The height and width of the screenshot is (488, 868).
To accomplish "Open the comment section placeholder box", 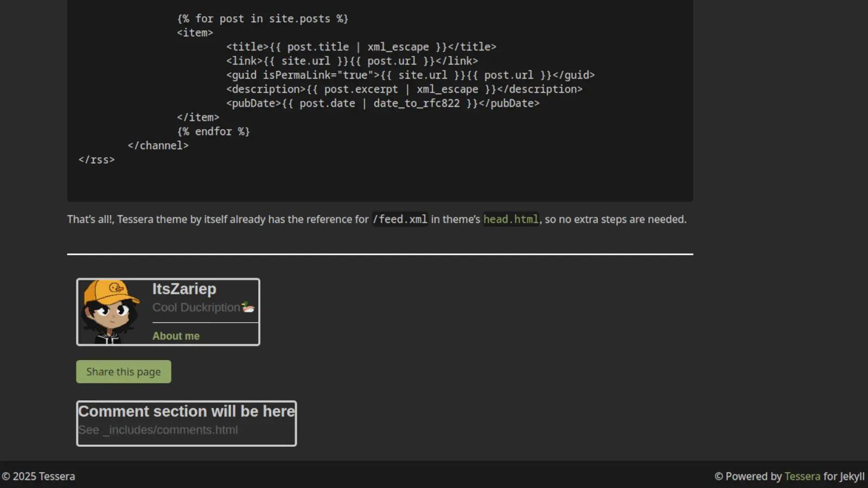I will [186, 423].
